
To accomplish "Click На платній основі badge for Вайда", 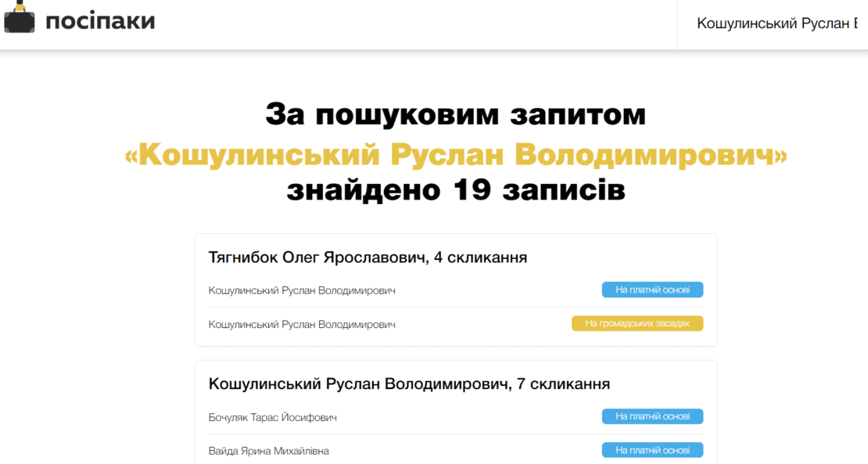I will (x=653, y=450).
